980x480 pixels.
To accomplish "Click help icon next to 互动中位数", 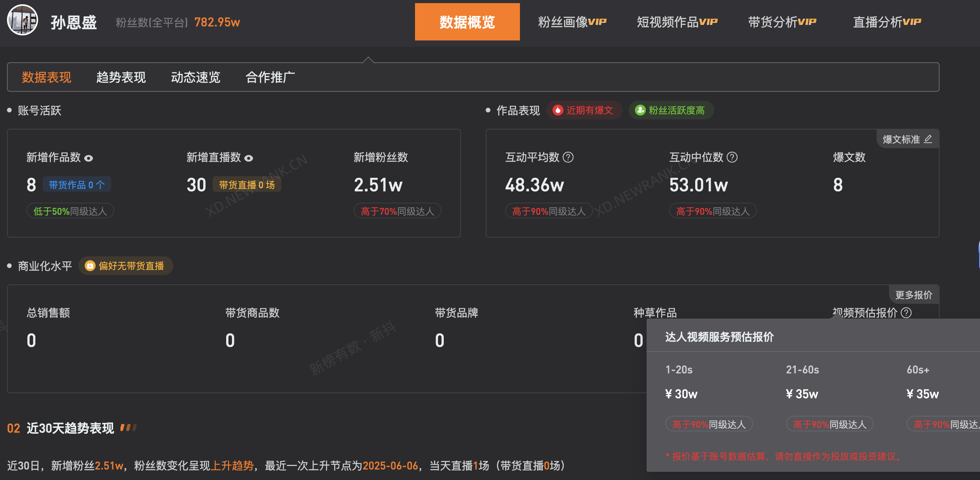I will 732,157.
